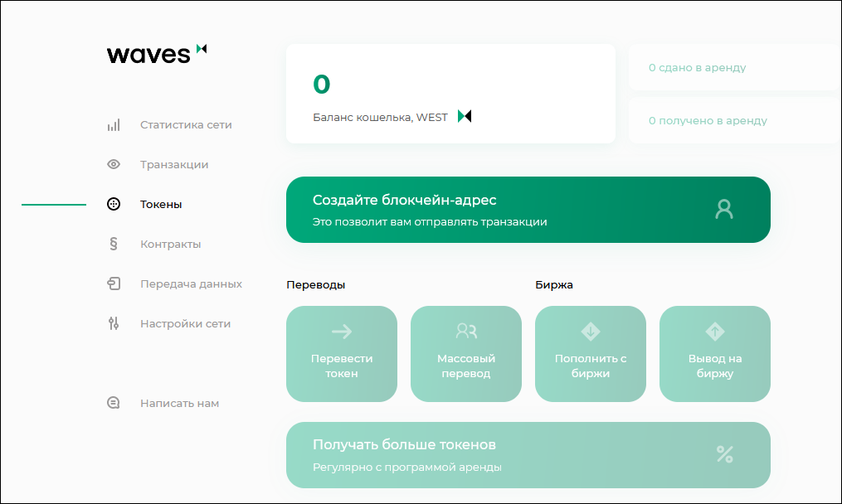This screenshot has height=504, width=842.
Task: Open the Контракты section
Action: click(x=170, y=244)
